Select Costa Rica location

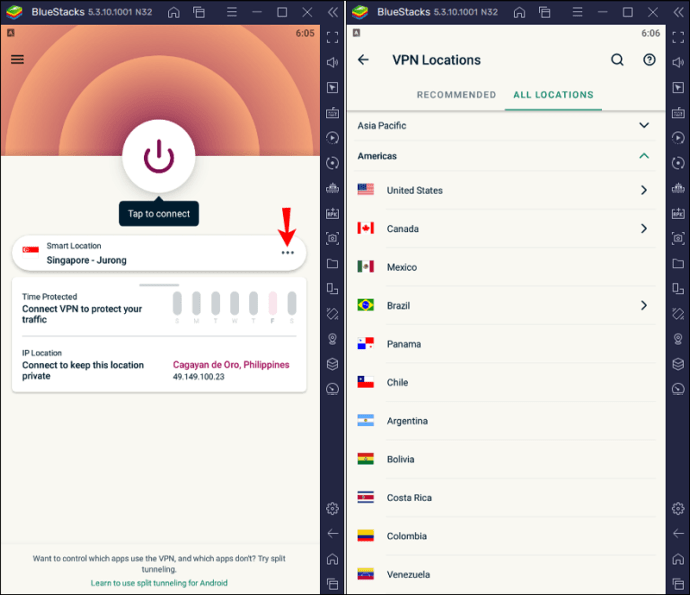coord(504,498)
